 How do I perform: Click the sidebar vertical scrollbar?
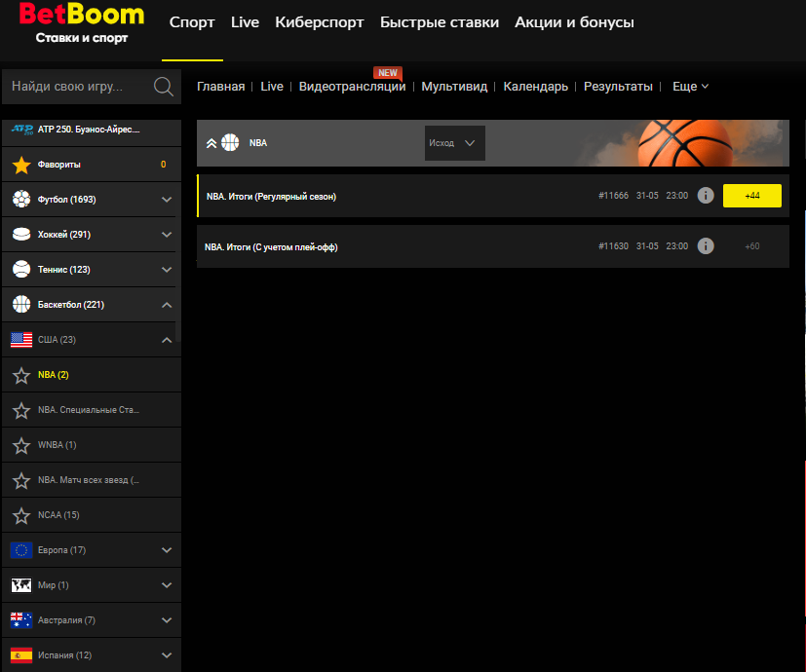tap(177, 231)
